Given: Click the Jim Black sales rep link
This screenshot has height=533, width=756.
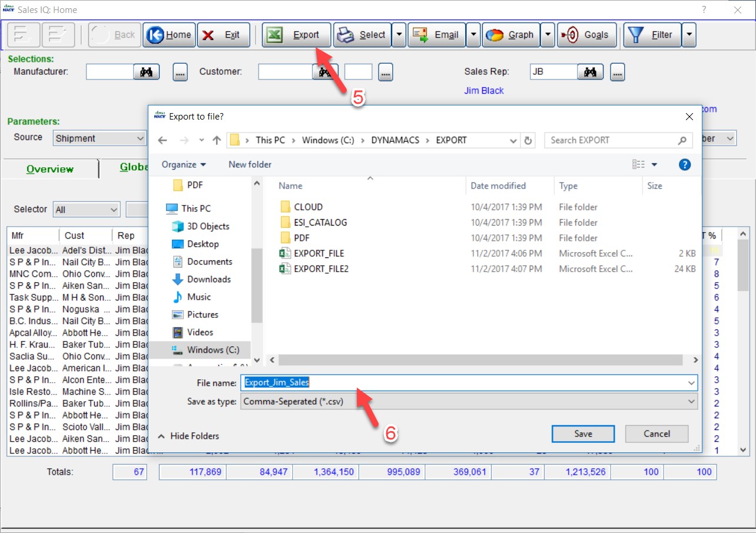Looking at the screenshot, I should [x=484, y=91].
